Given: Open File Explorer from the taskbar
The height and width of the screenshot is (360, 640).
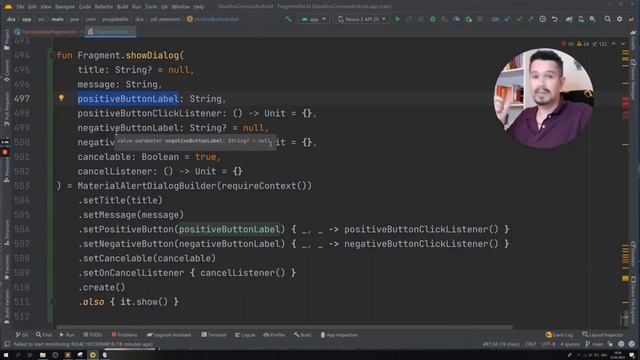Looking at the screenshot, I should click(x=42, y=355).
